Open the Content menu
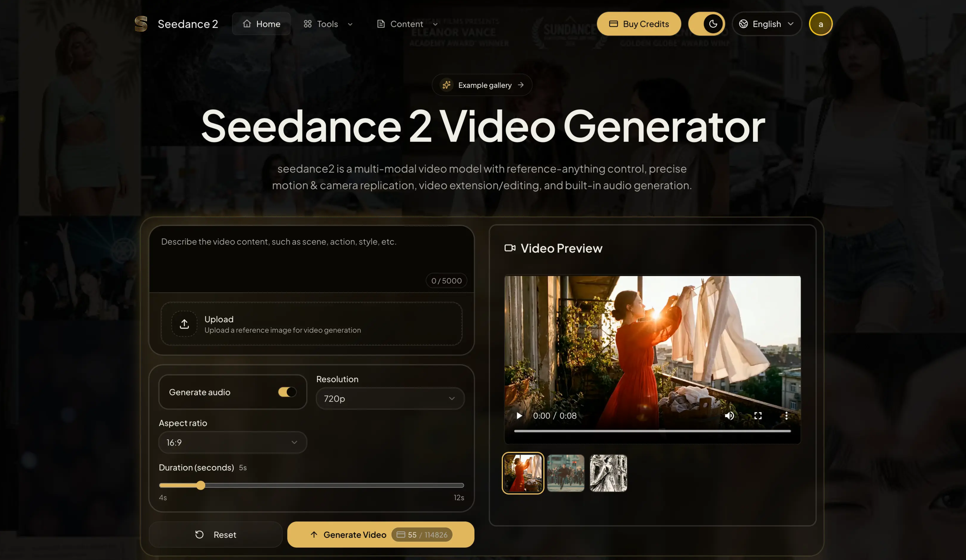966x560 pixels. [x=406, y=24]
